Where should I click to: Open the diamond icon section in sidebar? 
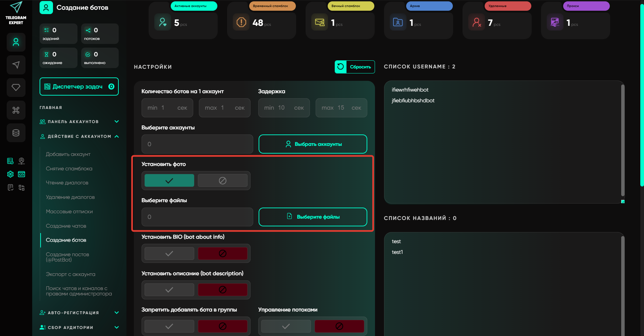tap(16, 88)
